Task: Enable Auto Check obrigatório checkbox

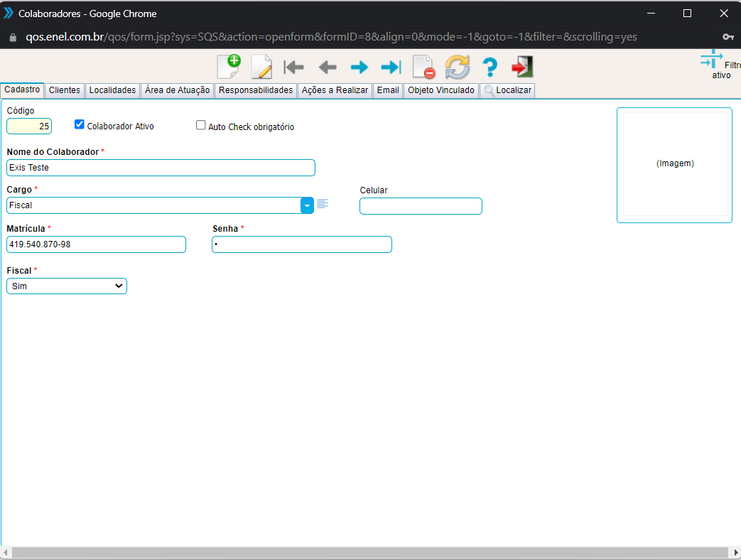Action: pos(201,125)
